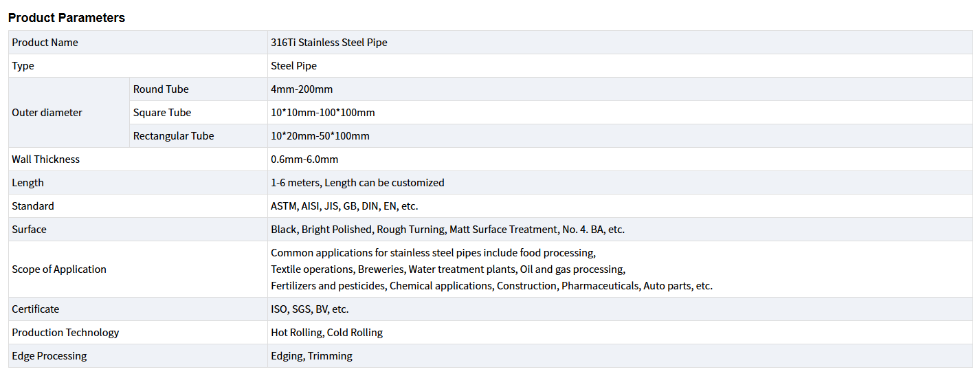Screen dimensions: 980x376
Task: Click the 316Ti Stainless Steel Pipe value
Action: [x=329, y=43]
